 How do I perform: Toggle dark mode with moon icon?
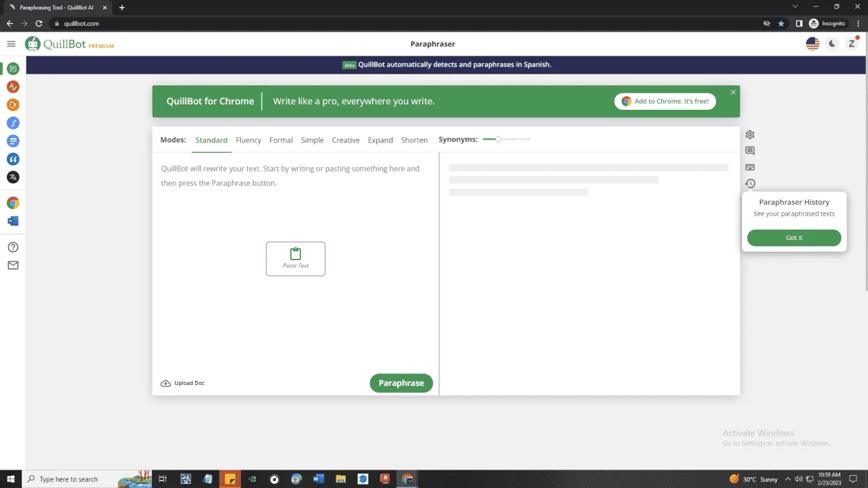pos(832,44)
